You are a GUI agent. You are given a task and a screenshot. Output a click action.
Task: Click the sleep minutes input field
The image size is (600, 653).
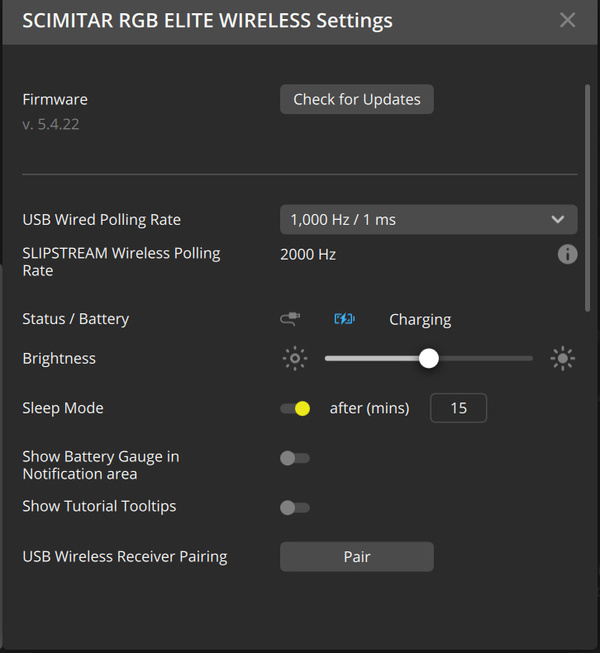458,408
